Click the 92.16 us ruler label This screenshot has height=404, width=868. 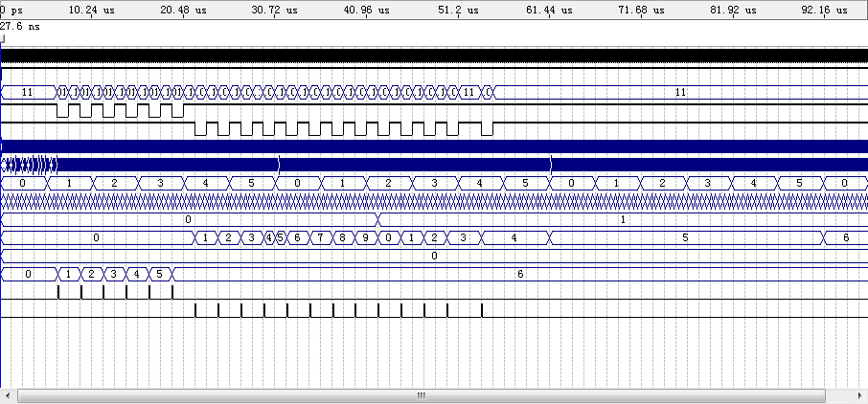(x=825, y=10)
